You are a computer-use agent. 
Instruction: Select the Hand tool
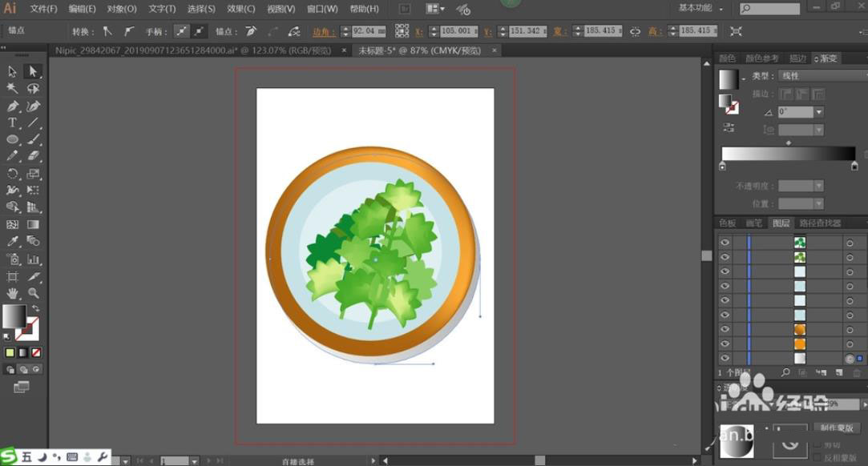12,293
